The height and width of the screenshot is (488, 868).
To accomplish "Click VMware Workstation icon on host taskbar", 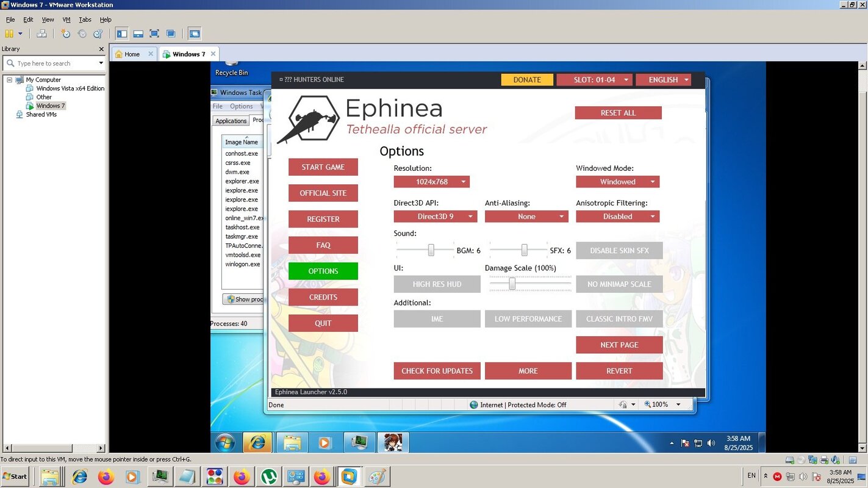I will 349,476.
